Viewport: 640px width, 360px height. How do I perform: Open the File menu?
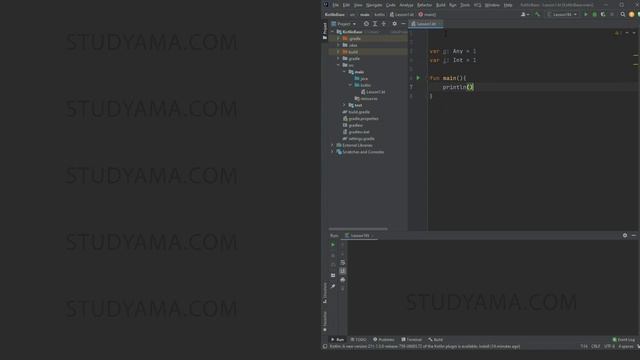pyautogui.click(x=336, y=5)
